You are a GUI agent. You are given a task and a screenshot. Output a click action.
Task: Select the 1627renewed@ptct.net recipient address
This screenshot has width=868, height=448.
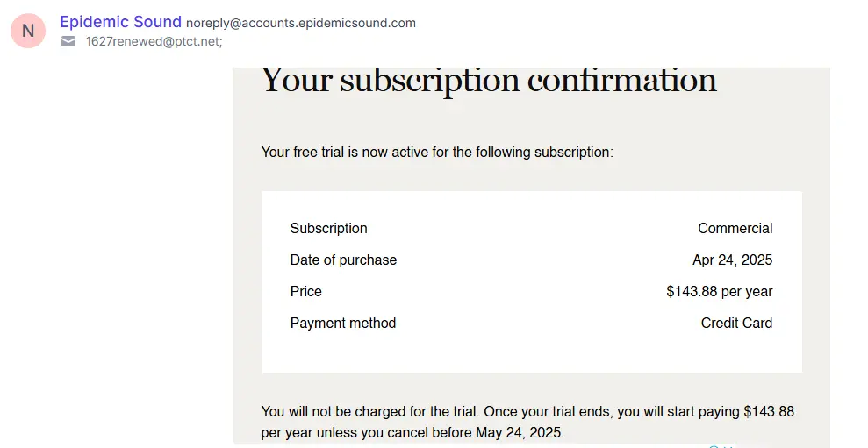coord(154,41)
